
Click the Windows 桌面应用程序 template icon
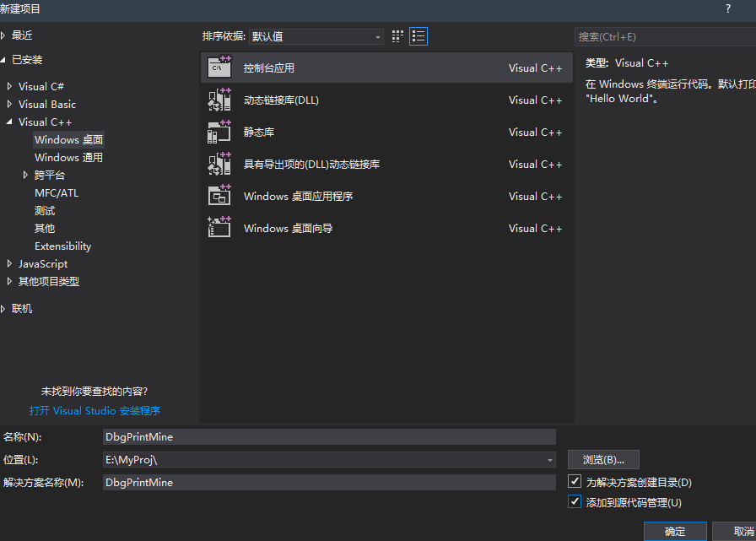click(x=219, y=197)
